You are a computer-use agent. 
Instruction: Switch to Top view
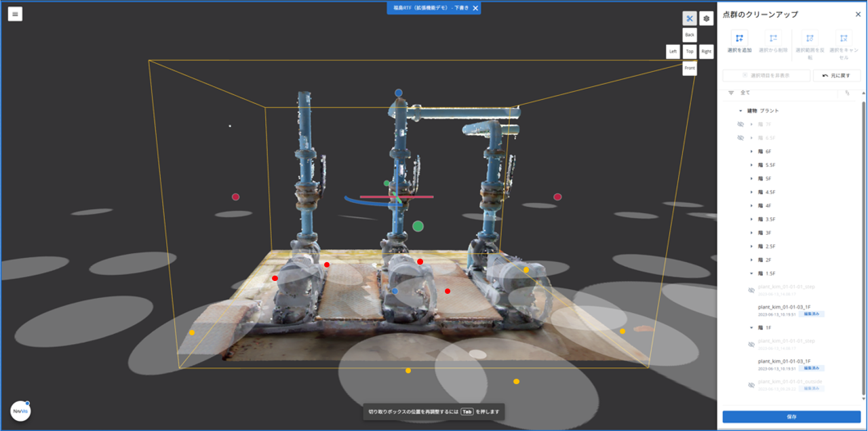(x=690, y=52)
